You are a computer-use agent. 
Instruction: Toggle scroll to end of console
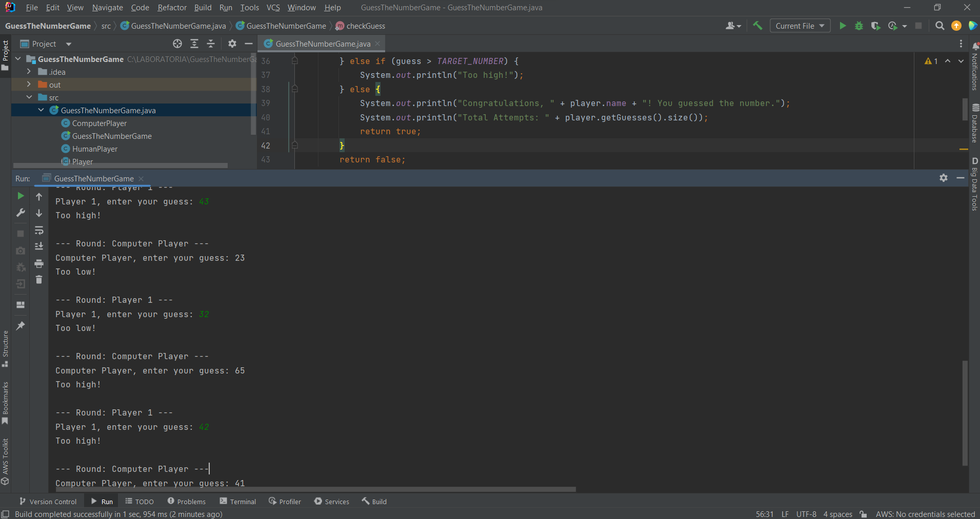39,246
